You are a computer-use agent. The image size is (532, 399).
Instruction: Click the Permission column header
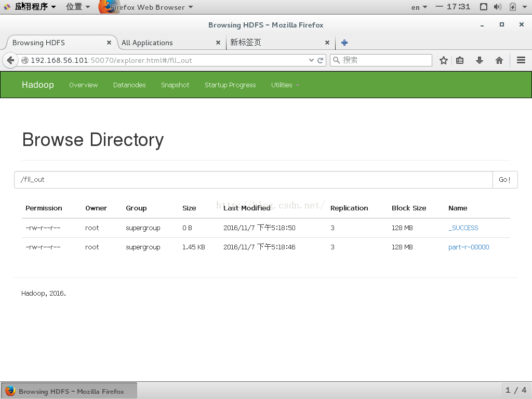[x=44, y=208]
